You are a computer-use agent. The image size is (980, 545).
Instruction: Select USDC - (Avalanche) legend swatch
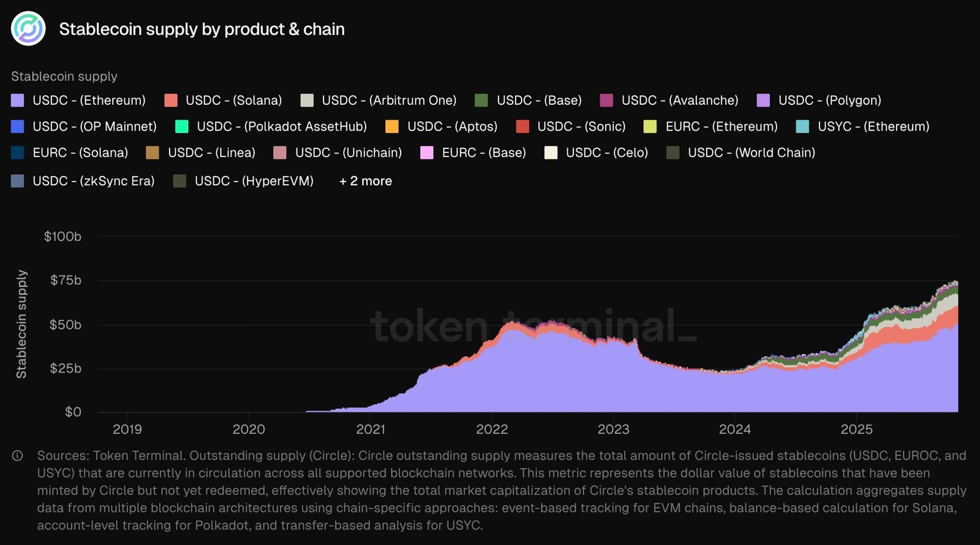tap(606, 100)
